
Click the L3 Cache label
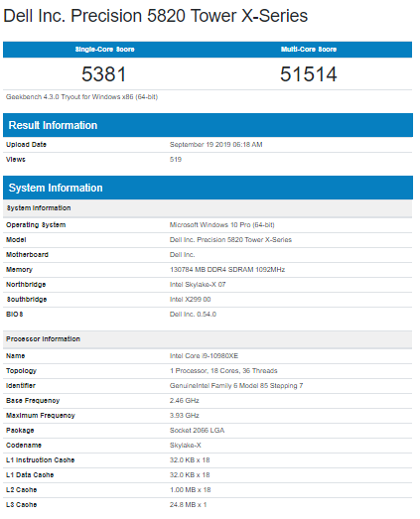point(21,505)
